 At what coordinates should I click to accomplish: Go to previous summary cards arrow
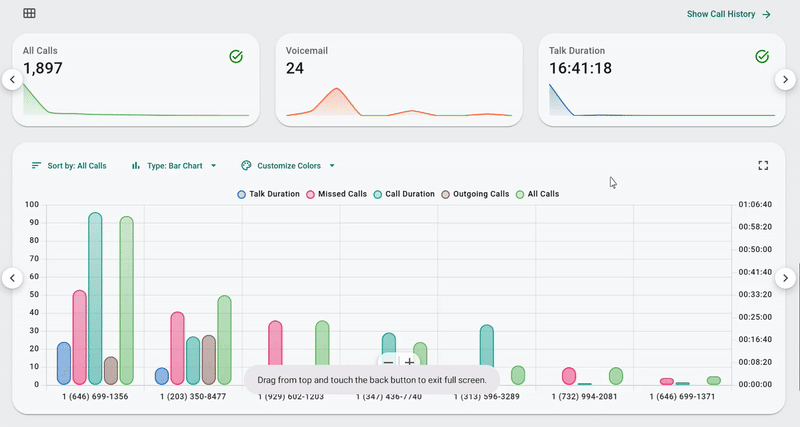click(12, 80)
